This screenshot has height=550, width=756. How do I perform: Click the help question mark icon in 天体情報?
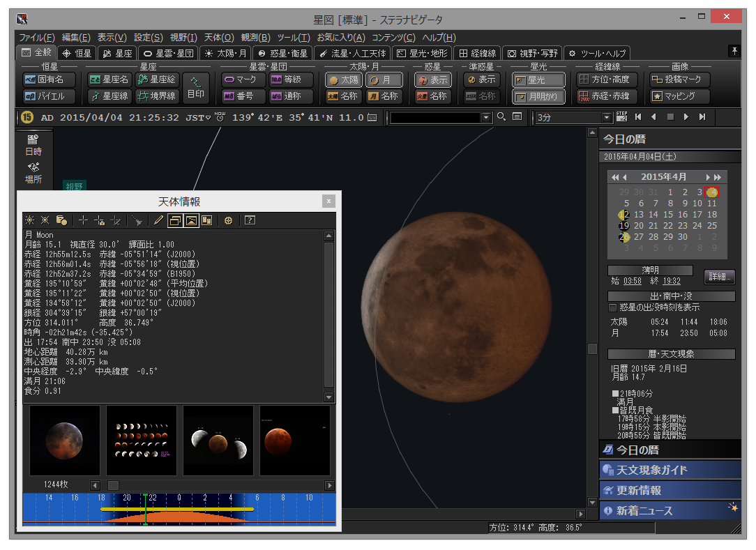[x=250, y=220]
